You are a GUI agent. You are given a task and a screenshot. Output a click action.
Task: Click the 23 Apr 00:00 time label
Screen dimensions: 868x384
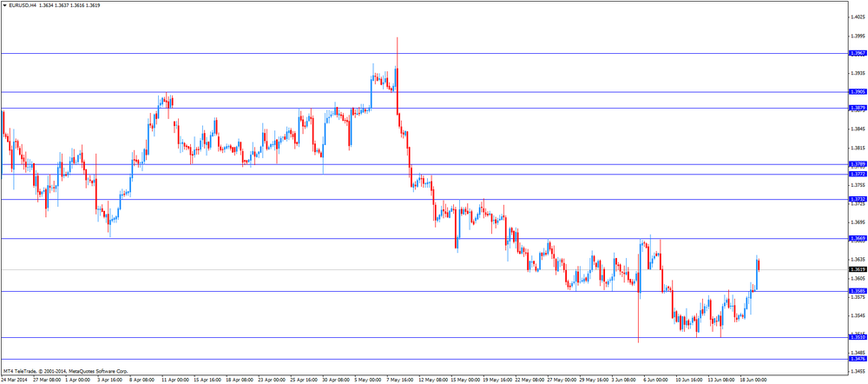(271, 381)
